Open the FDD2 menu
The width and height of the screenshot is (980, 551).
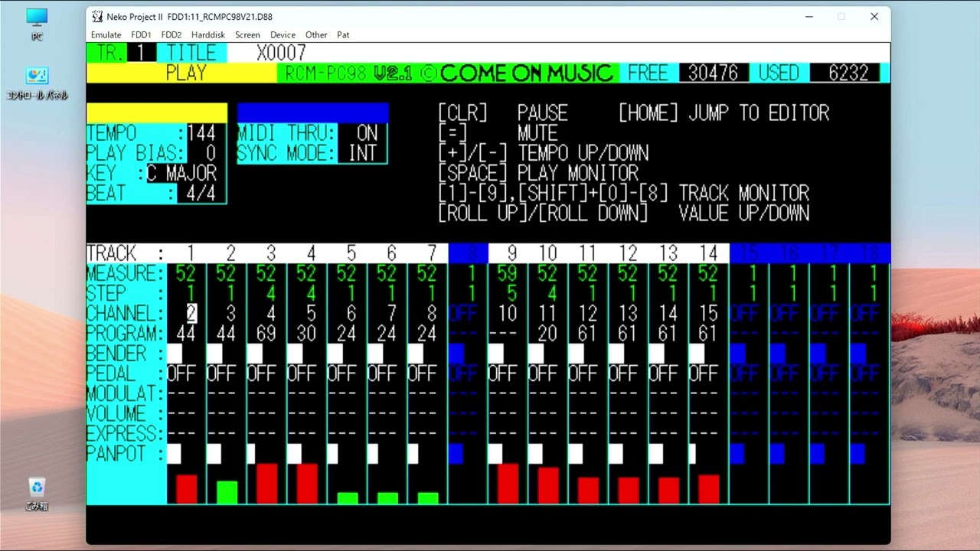pos(171,34)
